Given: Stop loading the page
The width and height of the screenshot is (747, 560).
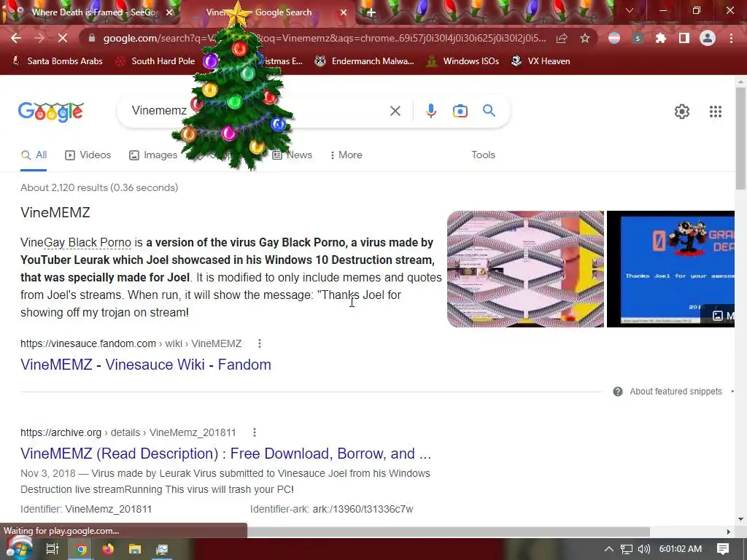Looking at the screenshot, I should 63,38.
